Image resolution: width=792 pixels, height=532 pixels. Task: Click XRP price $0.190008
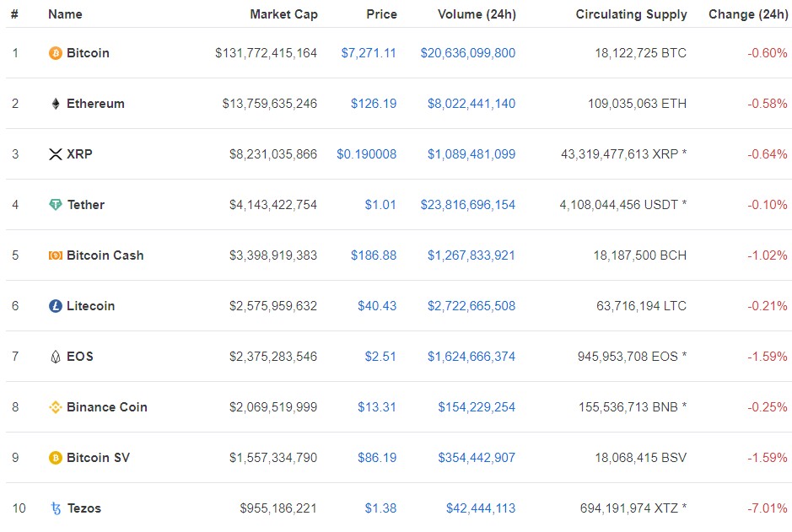point(367,154)
